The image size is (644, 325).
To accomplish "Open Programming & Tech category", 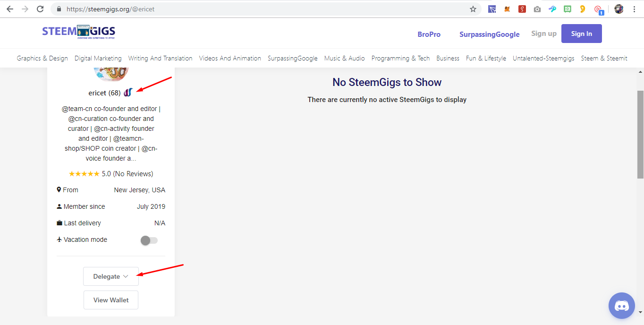I will [x=401, y=58].
